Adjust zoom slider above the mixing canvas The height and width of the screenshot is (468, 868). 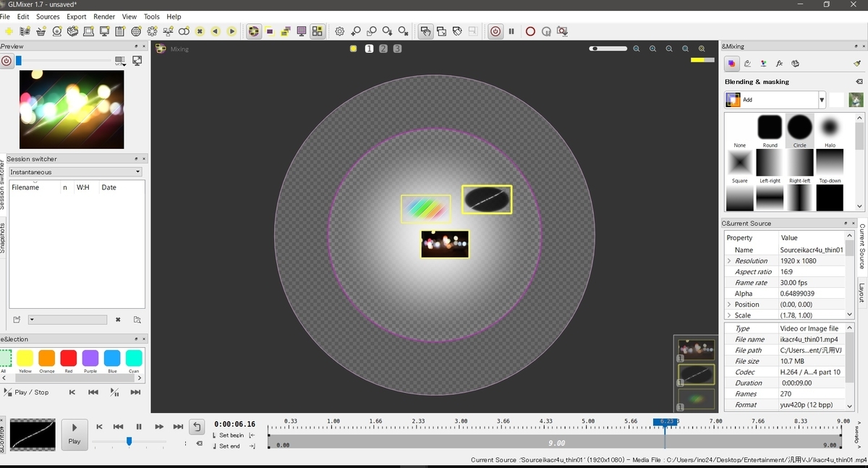click(x=608, y=48)
